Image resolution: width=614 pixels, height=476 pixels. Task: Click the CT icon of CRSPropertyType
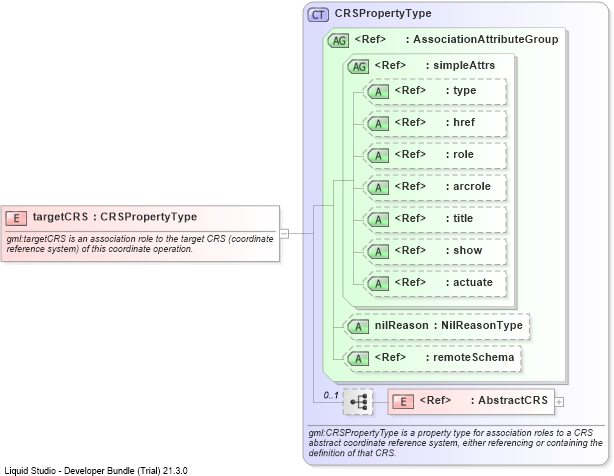pos(318,15)
